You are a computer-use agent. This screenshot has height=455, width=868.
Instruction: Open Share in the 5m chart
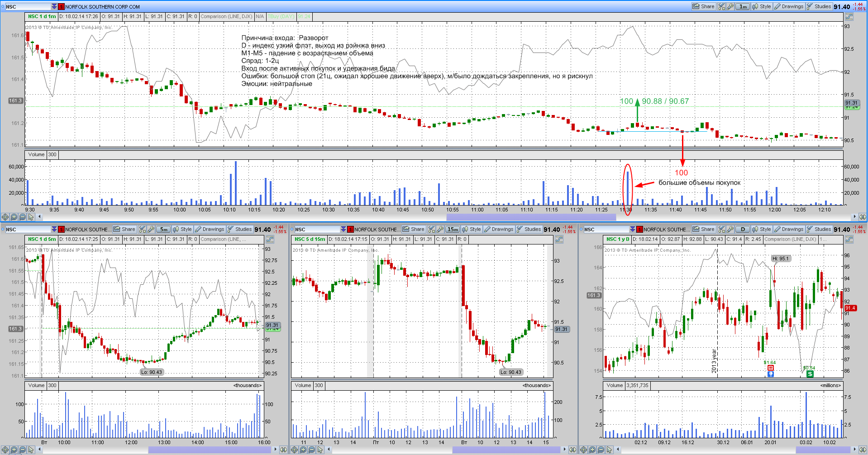124,229
